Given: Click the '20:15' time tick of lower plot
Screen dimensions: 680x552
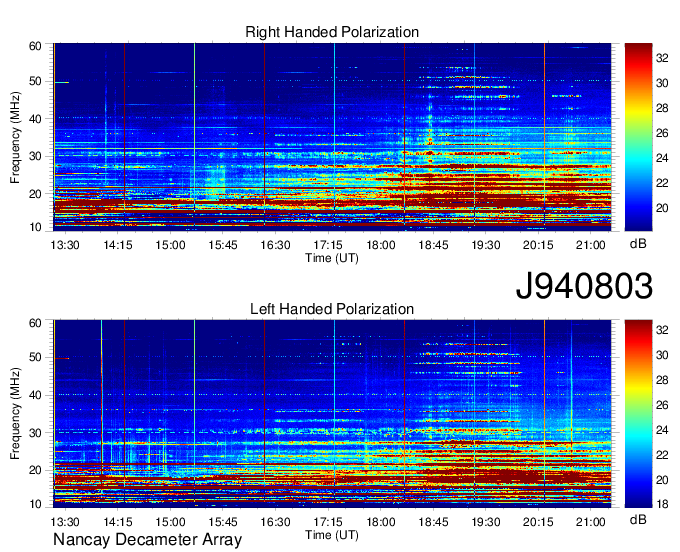Looking at the screenshot, I should click(x=538, y=522).
